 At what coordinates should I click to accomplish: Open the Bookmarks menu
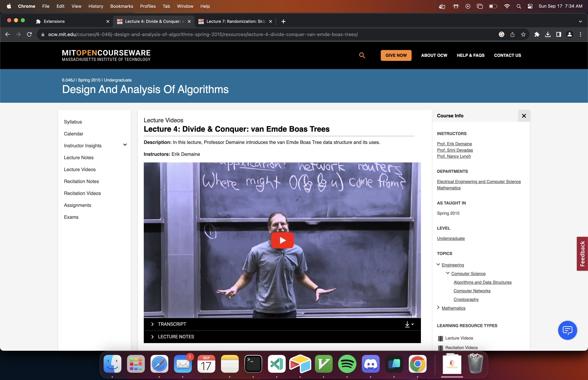(x=121, y=6)
